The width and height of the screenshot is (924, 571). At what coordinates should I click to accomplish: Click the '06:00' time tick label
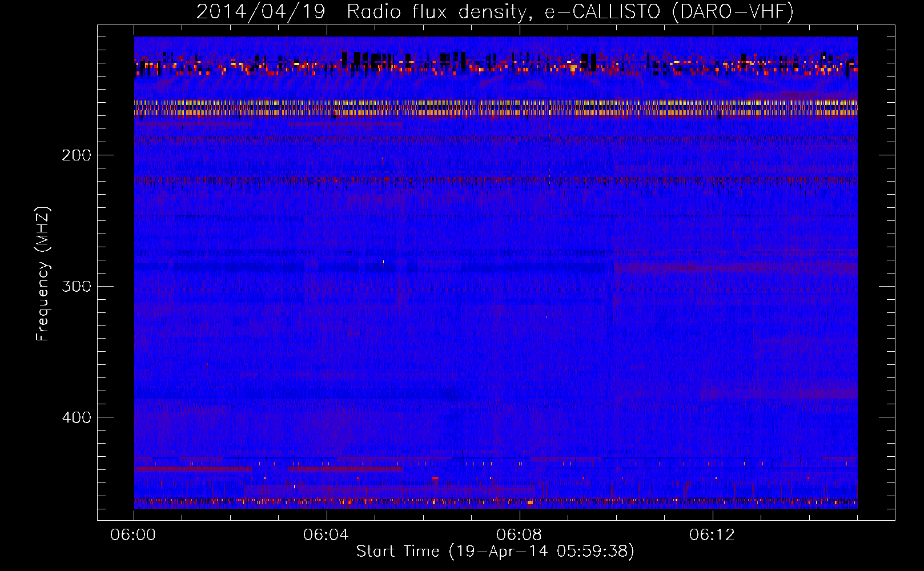coord(134,534)
